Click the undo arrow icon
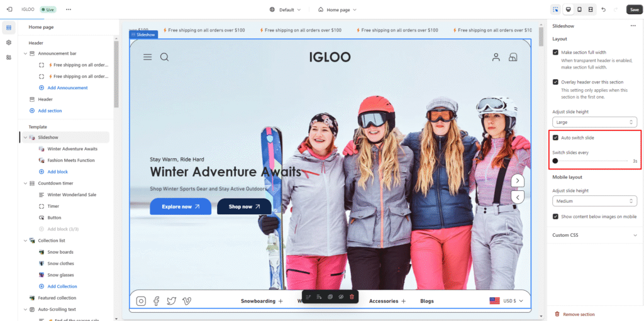 (x=604, y=9)
